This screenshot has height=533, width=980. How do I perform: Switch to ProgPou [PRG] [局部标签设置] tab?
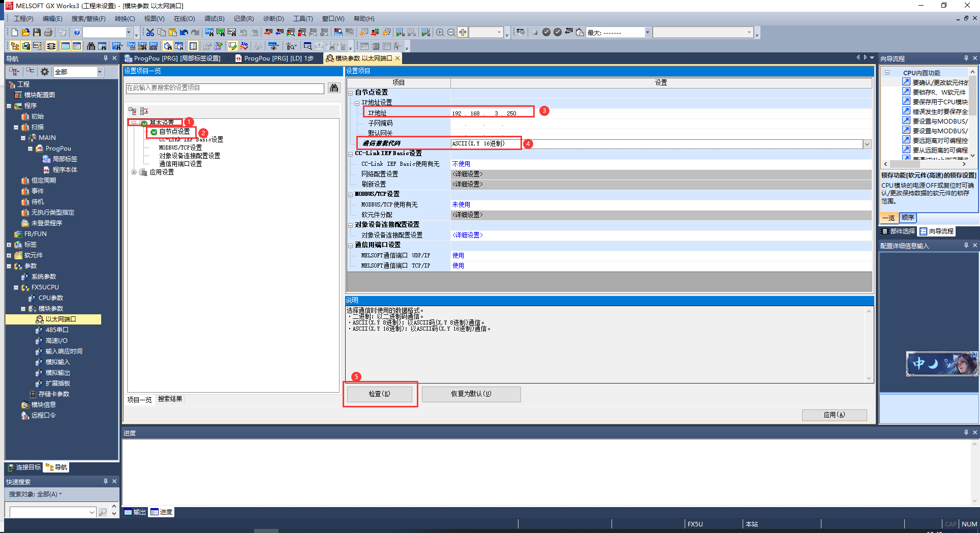(x=173, y=58)
